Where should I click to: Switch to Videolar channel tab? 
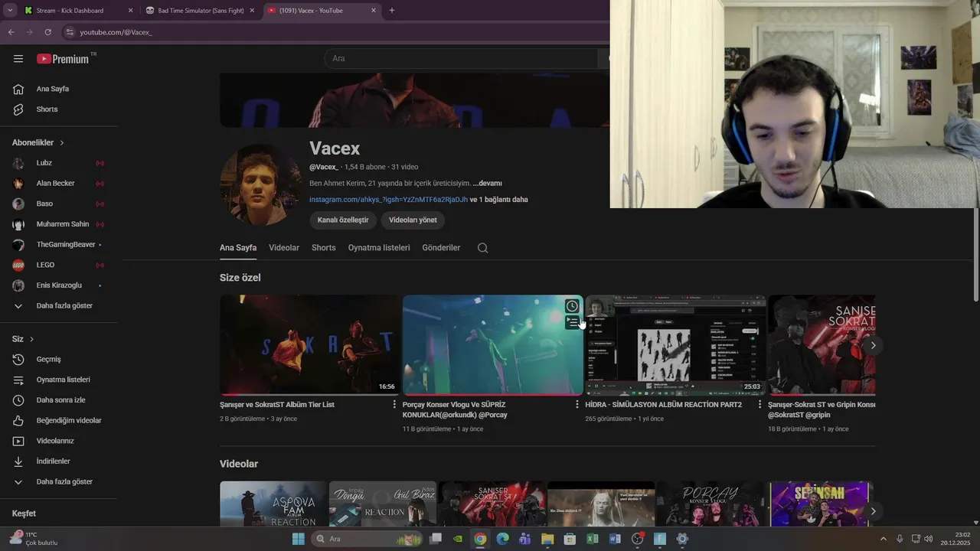point(284,248)
